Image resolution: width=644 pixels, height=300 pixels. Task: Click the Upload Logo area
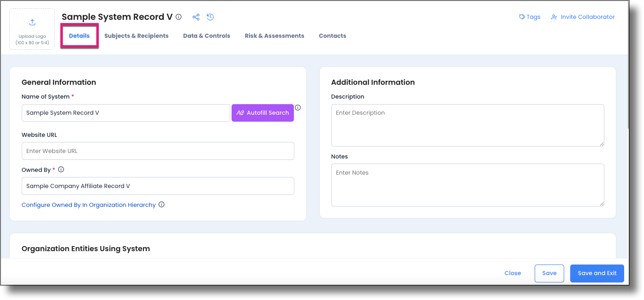pyautogui.click(x=32, y=29)
